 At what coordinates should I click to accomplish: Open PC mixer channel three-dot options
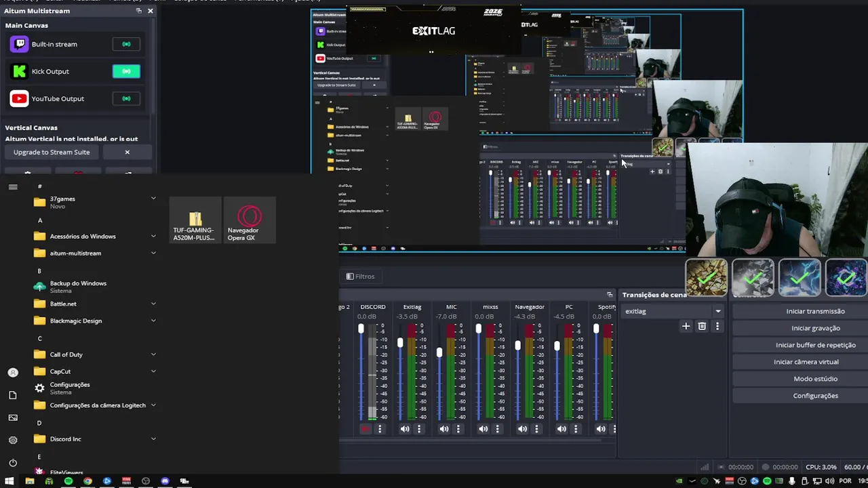576,429
